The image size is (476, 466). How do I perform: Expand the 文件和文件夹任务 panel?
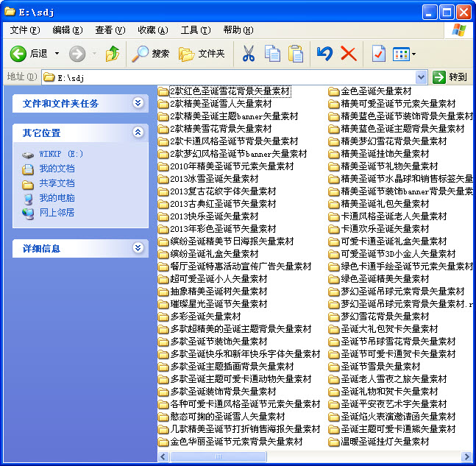(x=138, y=103)
